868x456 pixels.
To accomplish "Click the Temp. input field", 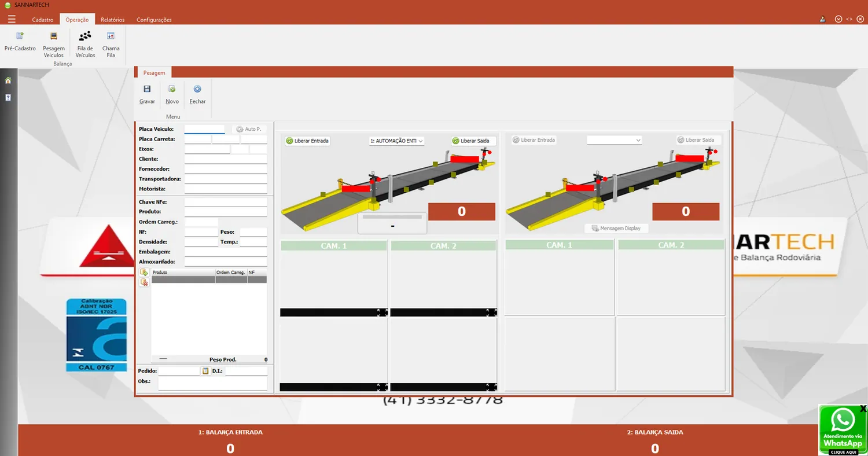I will (x=253, y=242).
